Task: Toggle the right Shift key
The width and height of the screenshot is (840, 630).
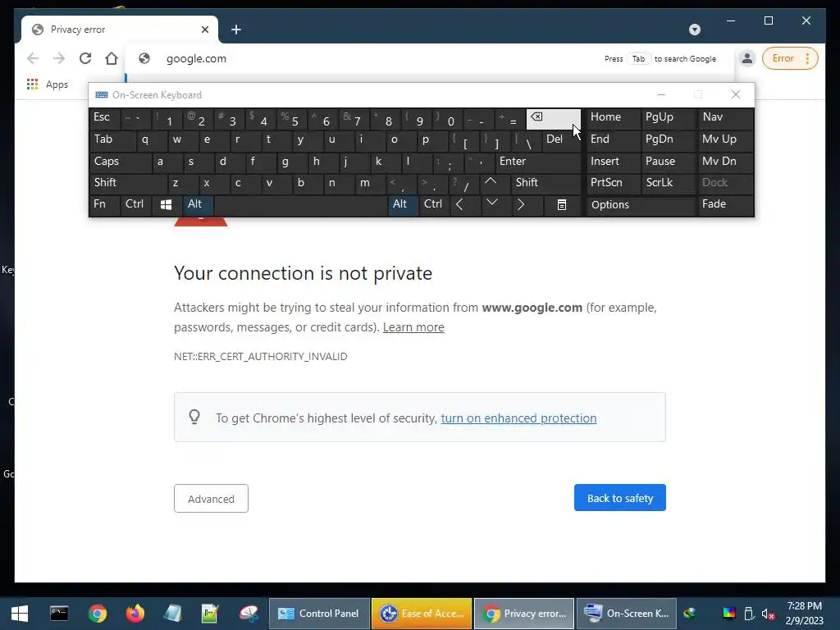Action: click(x=546, y=183)
